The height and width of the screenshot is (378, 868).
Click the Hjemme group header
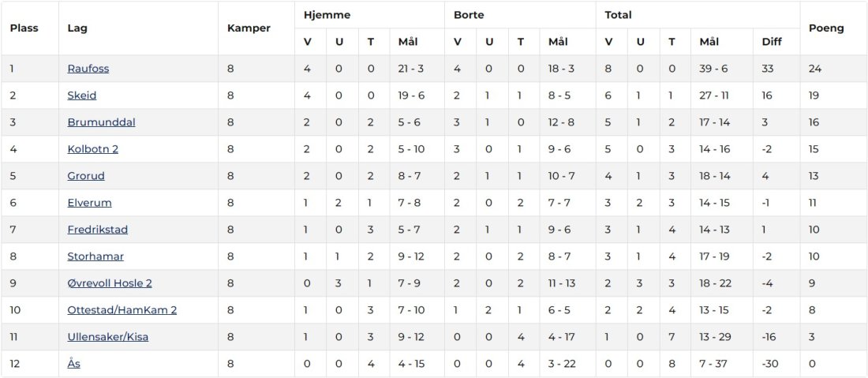(x=327, y=15)
